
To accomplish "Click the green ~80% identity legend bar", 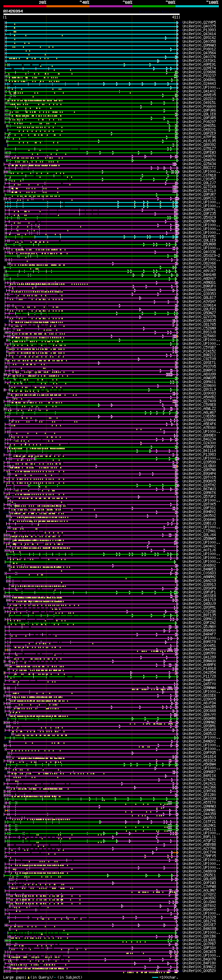I will pyautogui.click(x=154, y=6).
